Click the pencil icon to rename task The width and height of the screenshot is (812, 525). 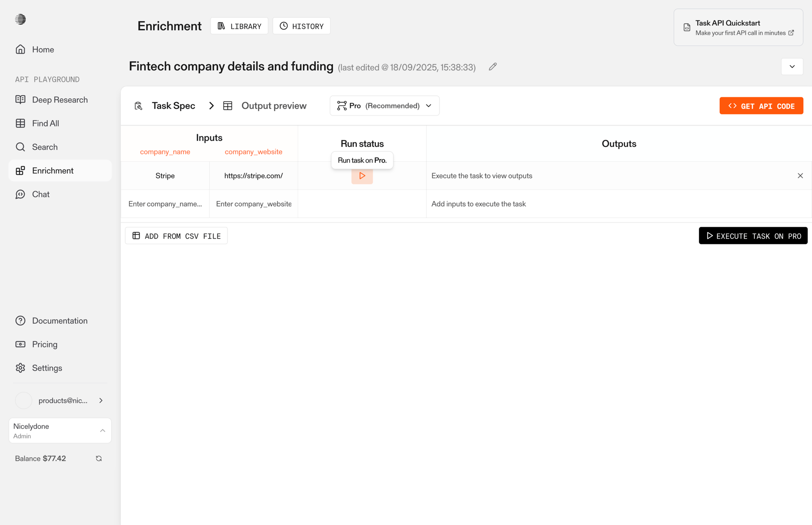[x=492, y=67]
